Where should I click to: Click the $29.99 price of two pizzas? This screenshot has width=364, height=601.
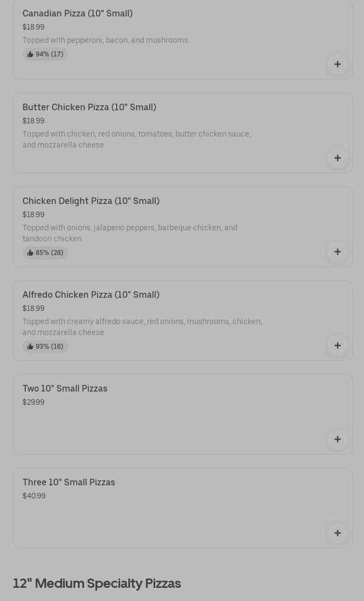(x=33, y=402)
